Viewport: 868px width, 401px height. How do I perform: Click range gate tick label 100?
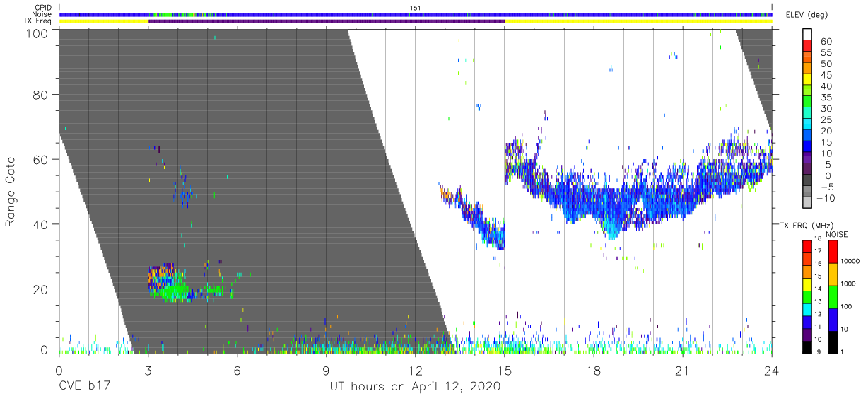[37, 33]
